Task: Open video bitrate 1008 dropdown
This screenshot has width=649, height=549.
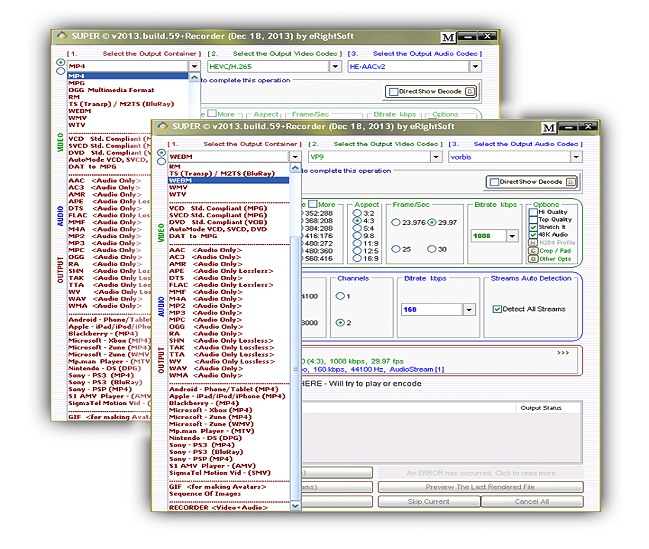Action: (512, 236)
